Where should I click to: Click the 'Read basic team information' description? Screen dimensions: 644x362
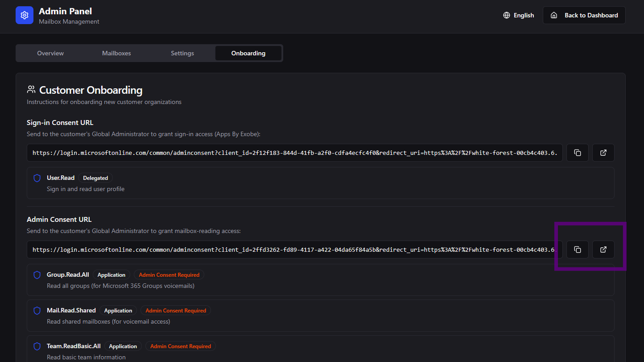(86, 357)
